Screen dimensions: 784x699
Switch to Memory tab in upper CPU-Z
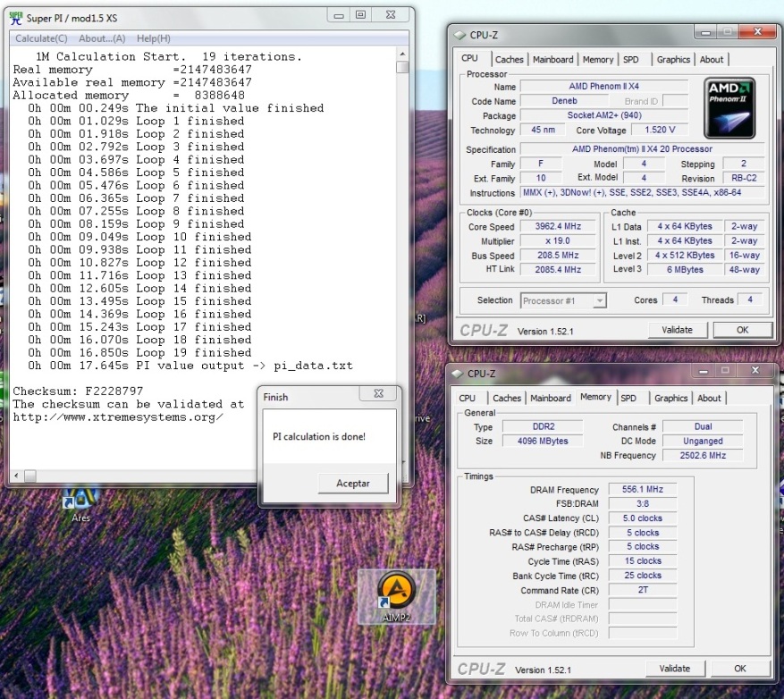click(x=597, y=60)
